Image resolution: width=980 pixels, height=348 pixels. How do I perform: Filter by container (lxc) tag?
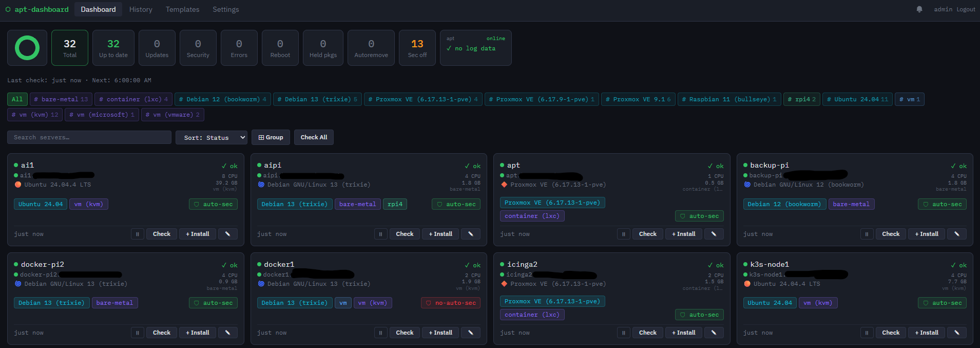(133, 99)
